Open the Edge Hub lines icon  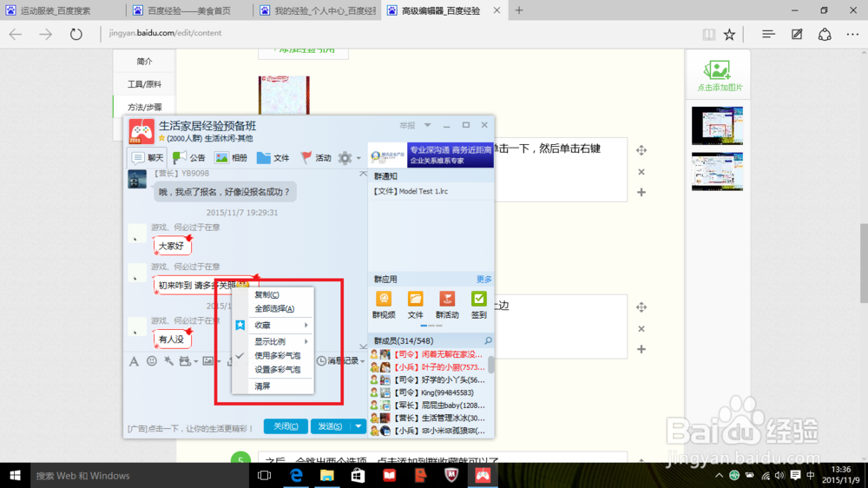768,35
